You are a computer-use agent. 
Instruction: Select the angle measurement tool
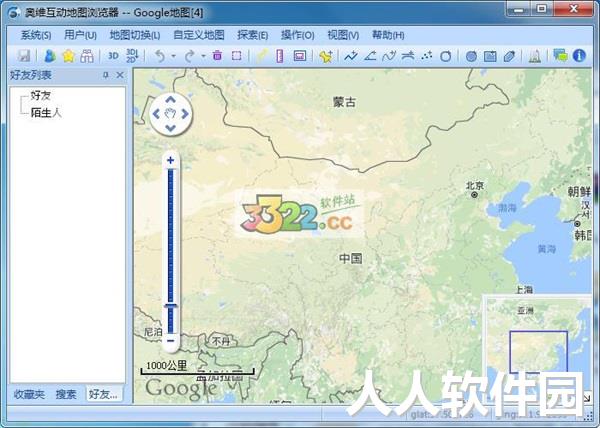[x=370, y=56]
